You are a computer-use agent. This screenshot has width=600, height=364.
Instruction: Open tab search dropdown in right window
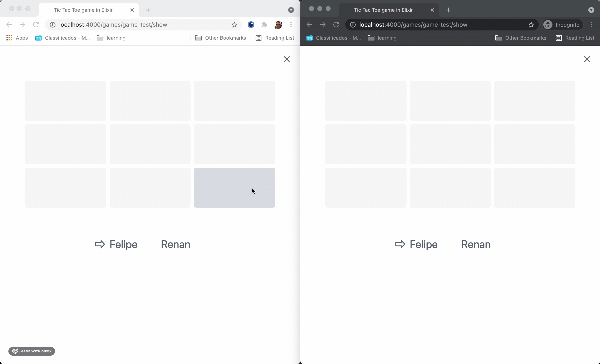coord(591,10)
